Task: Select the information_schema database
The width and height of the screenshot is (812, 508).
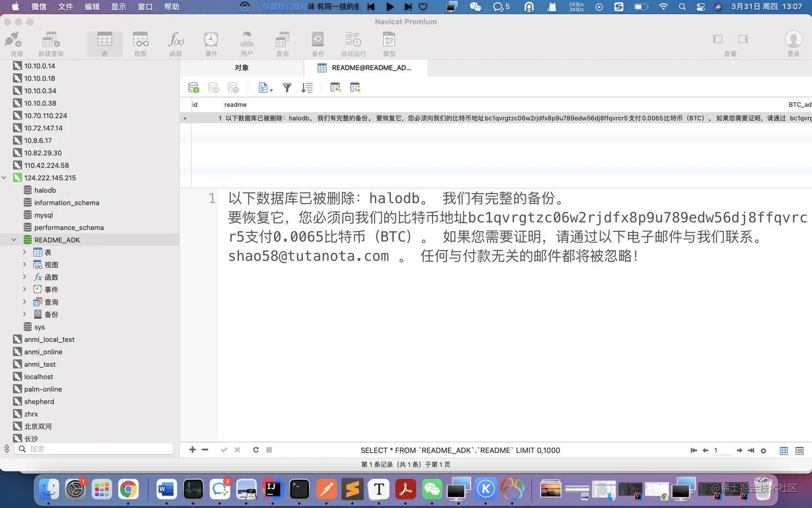Action: tap(67, 203)
